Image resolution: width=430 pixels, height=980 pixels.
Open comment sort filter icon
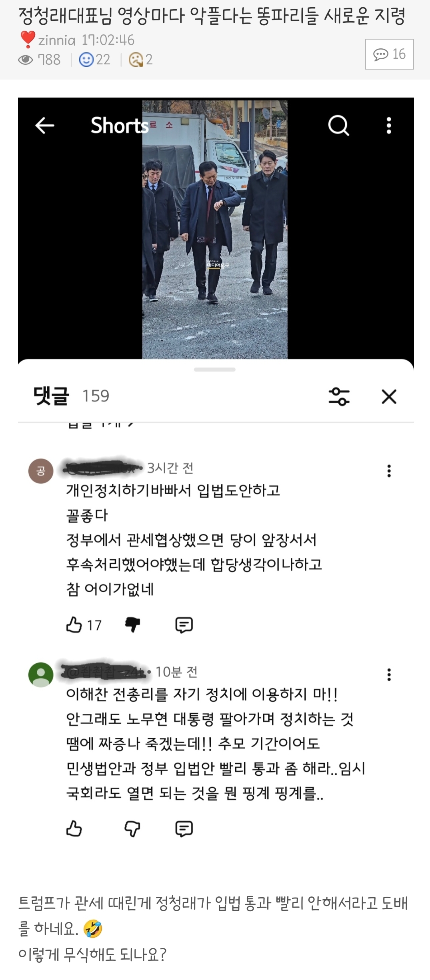(339, 397)
